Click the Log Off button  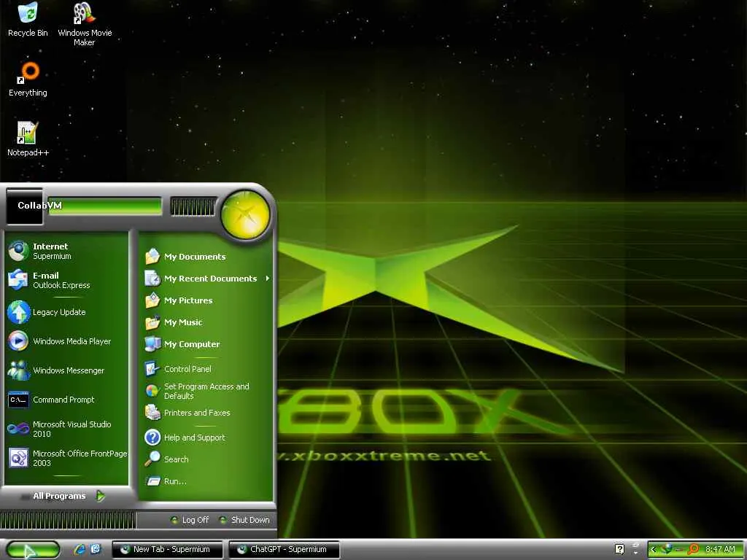[x=190, y=520]
